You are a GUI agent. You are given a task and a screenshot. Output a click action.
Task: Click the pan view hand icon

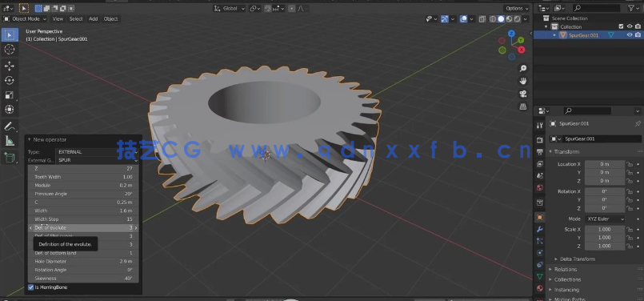pyautogui.click(x=523, y=81)
